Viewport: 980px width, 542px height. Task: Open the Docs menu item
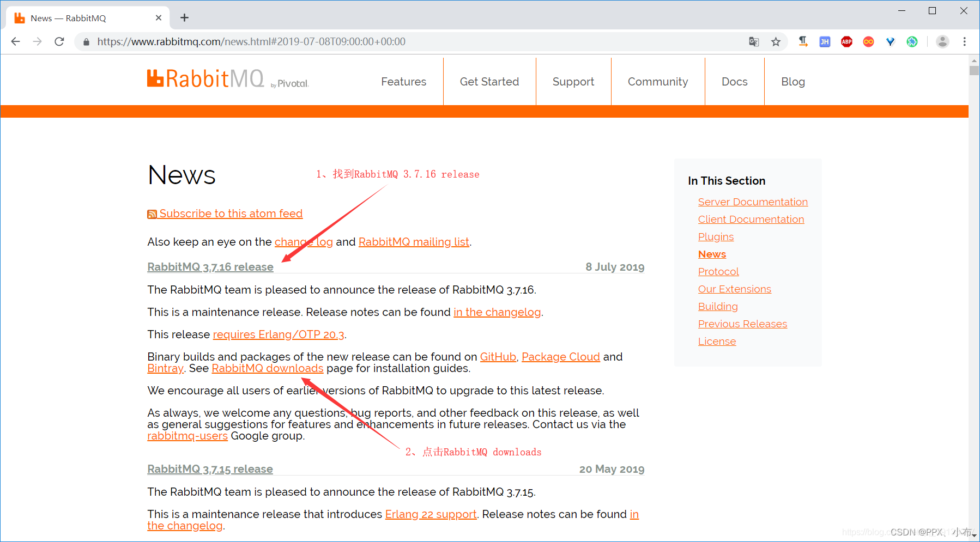coord(735,82)
